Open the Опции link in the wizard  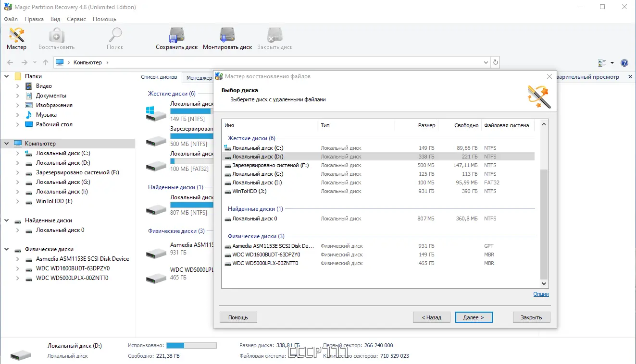[x=541, y=294]
